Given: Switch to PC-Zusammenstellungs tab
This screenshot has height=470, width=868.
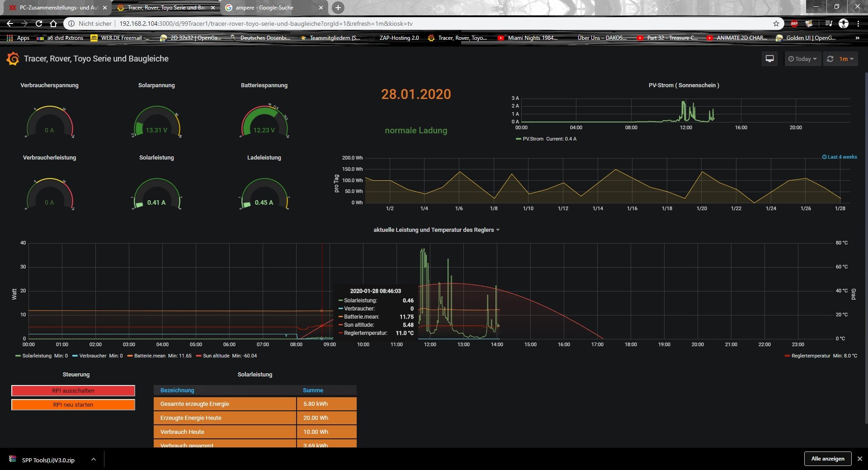Looking at the screenshot, I should (x=59, y=8).
